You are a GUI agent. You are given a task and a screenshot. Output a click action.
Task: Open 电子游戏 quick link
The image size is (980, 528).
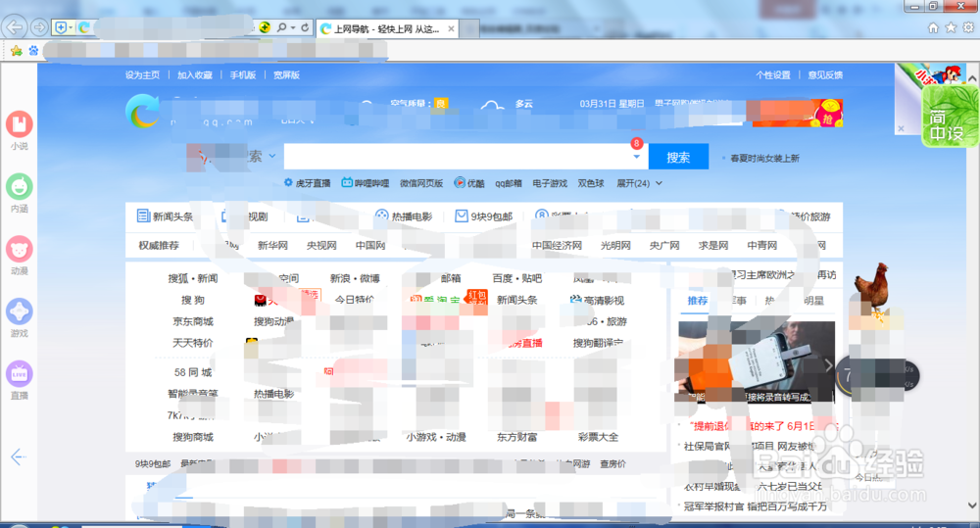pyautogui.click(x=550, y=183)
